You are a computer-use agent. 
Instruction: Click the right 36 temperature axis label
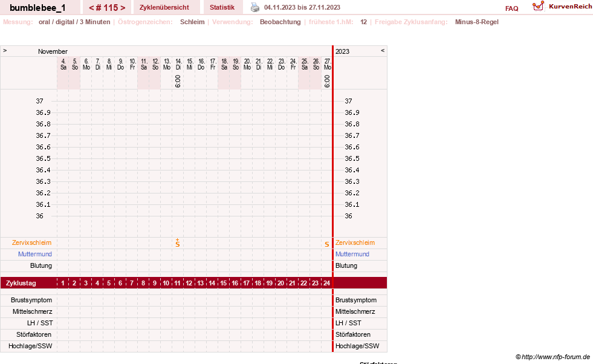(x=348, y=216)
